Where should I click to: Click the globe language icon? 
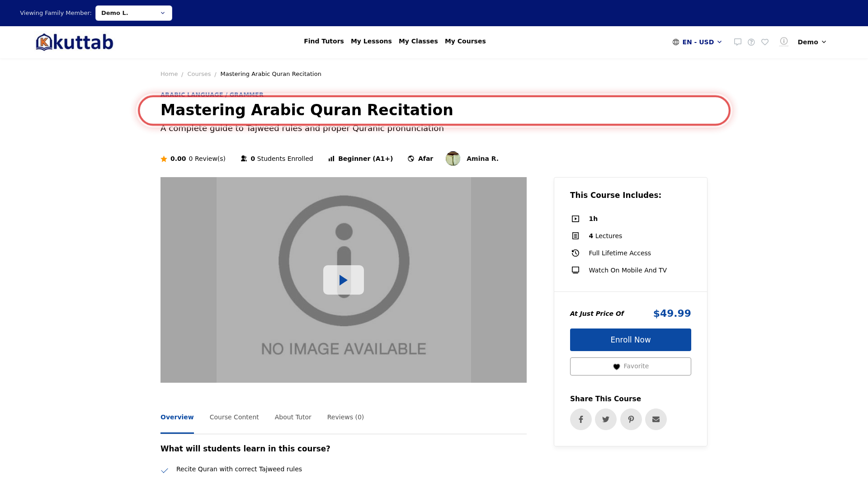pyautogui.click(x=676, y=42)
